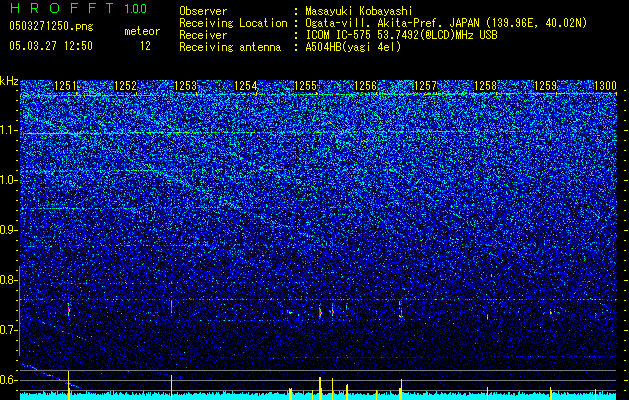Click the 0.6 frequency axis label

[x=9, y=380]
